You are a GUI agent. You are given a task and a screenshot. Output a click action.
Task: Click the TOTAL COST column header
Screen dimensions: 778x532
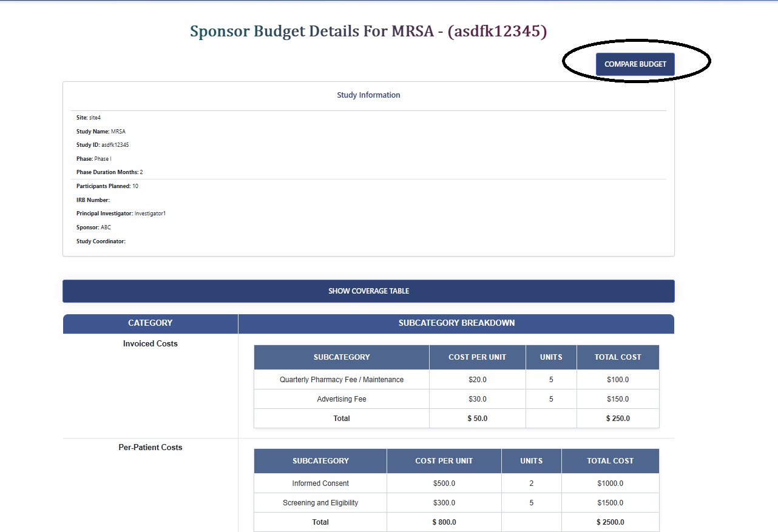(x=617, y=357)
